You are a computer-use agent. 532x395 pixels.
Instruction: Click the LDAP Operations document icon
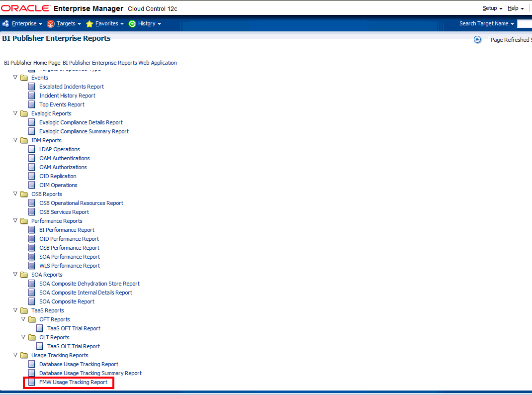point(31,149)
